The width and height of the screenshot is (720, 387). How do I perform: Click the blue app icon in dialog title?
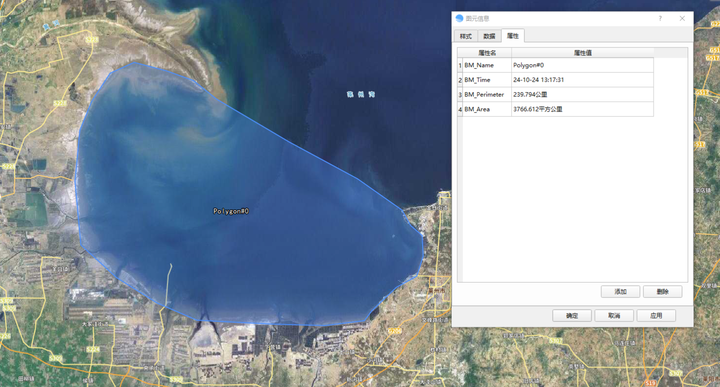[459, 18]
